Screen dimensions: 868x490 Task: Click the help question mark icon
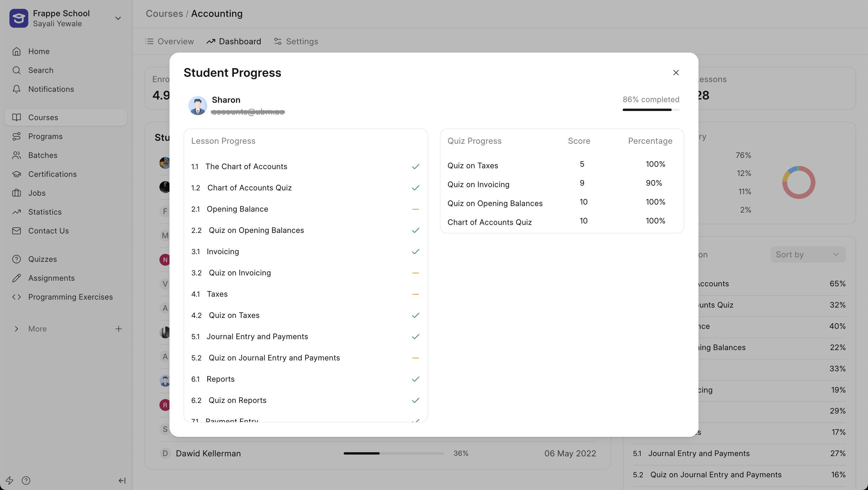pyautogui.click(x=26, y=480)
